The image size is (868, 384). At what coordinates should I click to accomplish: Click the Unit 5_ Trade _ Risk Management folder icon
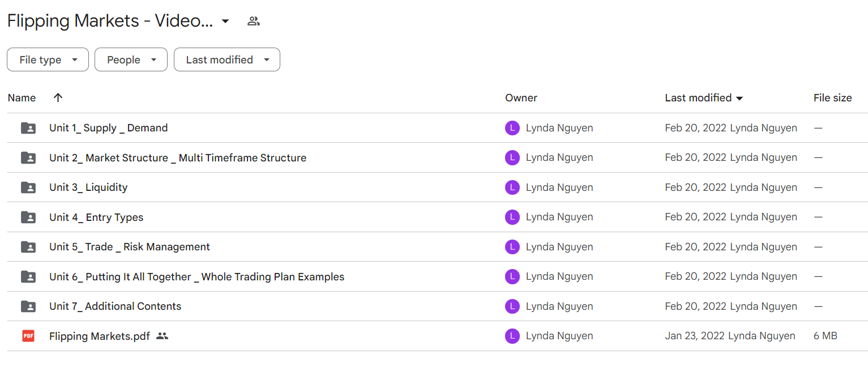tap(28, 247)
